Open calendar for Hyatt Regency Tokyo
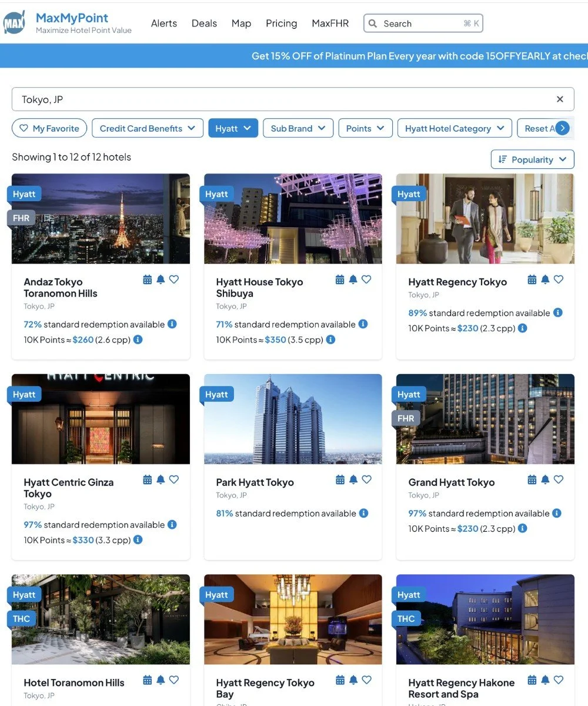Viewport: 588px width, 706px height. pyautogui.click(x=532, y=279)
